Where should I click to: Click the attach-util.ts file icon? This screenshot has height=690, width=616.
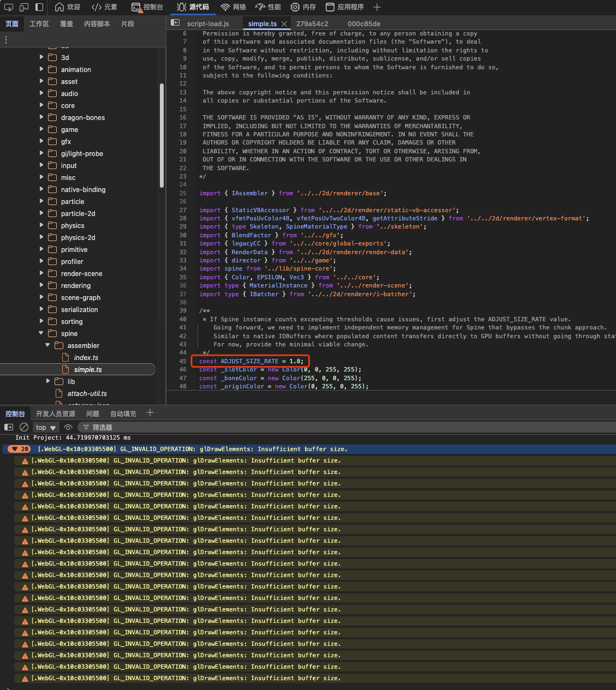point(59,393)
